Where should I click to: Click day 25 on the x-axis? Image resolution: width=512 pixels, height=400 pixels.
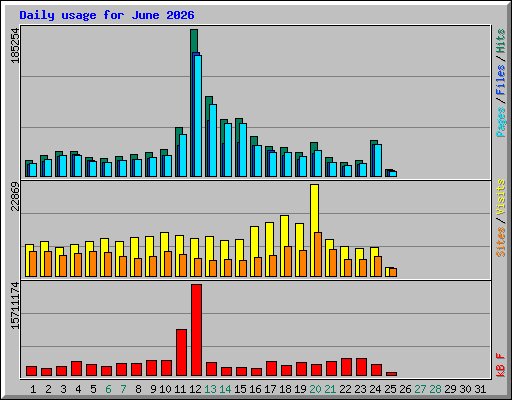[x=390, y=389]
